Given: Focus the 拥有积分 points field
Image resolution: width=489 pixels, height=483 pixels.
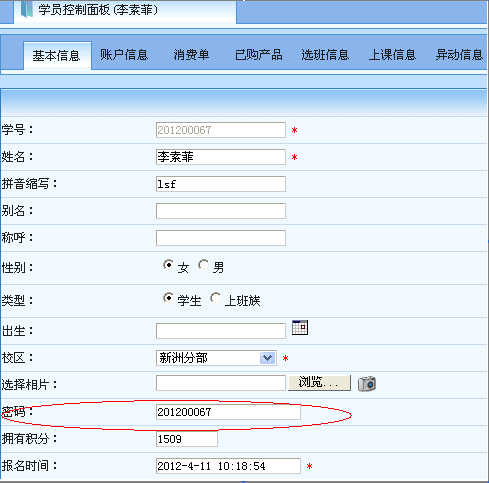Looking at the screenshot, I should coord(187,439).
